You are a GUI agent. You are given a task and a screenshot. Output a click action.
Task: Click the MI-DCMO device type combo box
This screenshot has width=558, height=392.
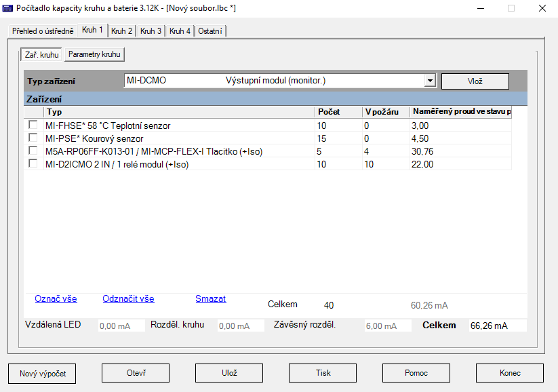(275, 81)
